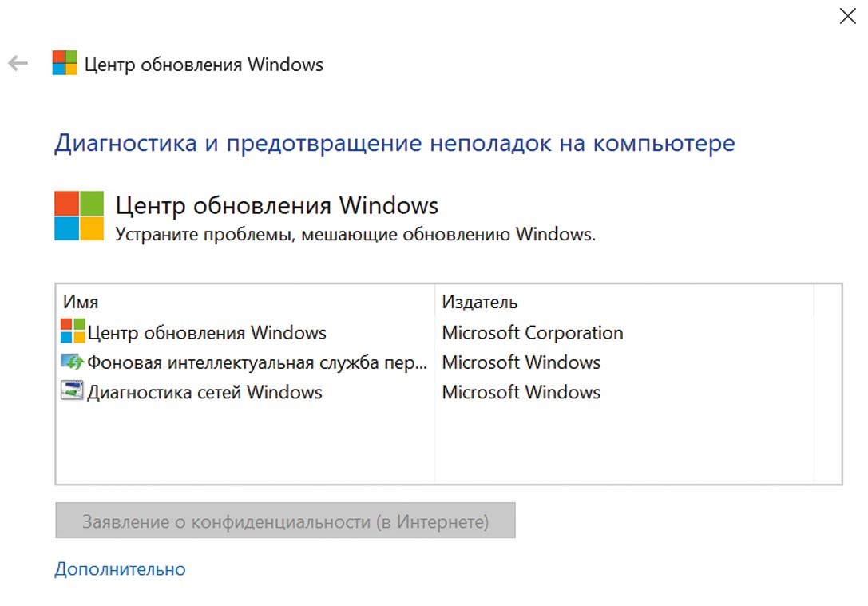Viewport: 868px width, 606px height.
Task: Click the Windows Network Diagnostics icon
Action: tap(73, 392)
